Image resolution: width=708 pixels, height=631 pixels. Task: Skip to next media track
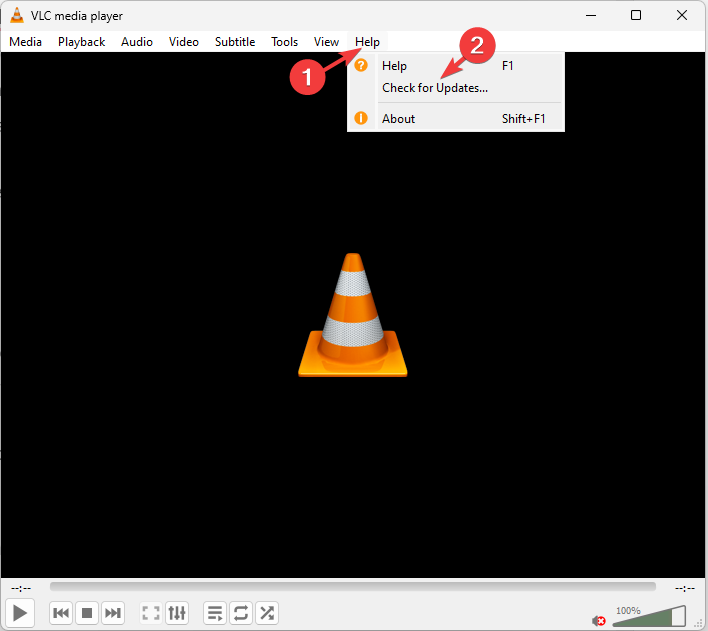113,612
